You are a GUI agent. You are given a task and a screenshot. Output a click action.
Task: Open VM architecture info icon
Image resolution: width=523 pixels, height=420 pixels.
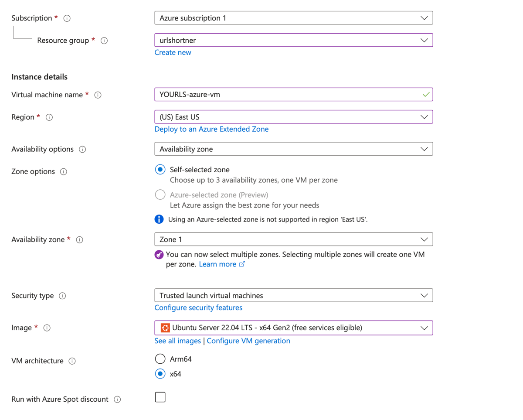(72, 361)
